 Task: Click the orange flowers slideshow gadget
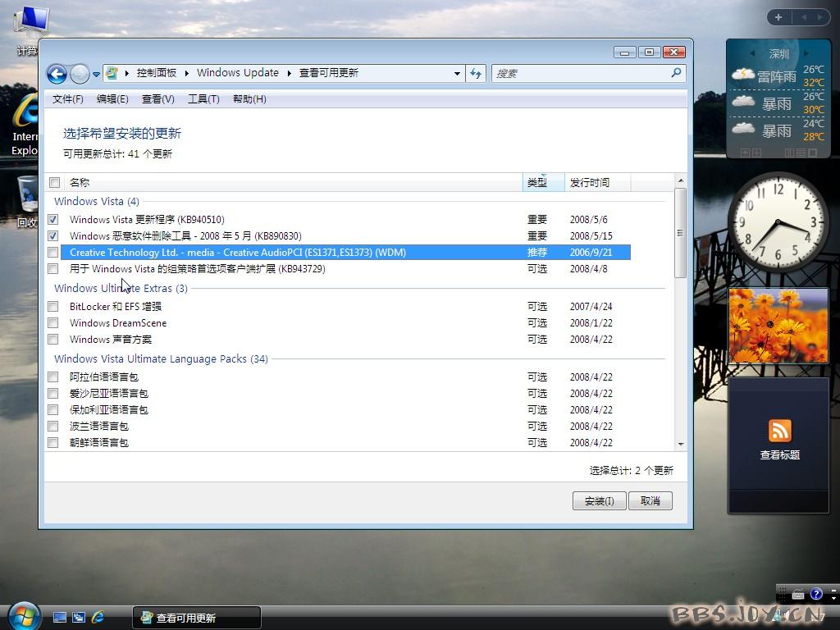pyautogui.click(x=778, y=326)
